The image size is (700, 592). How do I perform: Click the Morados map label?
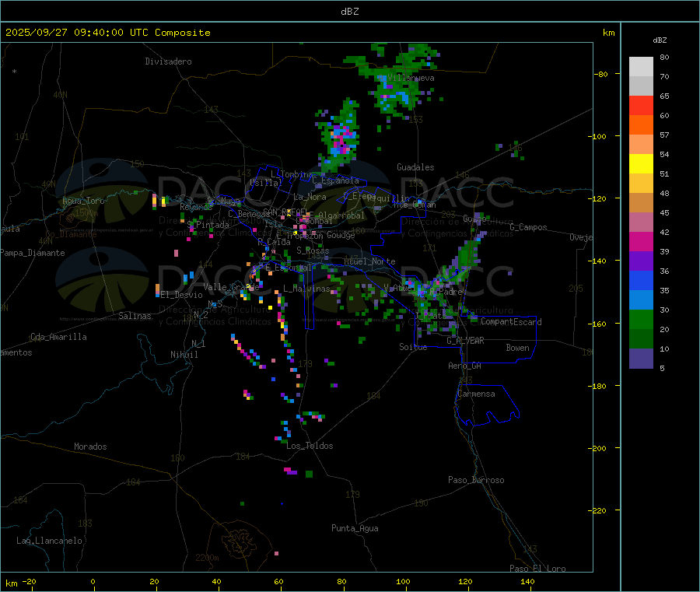coord(90,447)
